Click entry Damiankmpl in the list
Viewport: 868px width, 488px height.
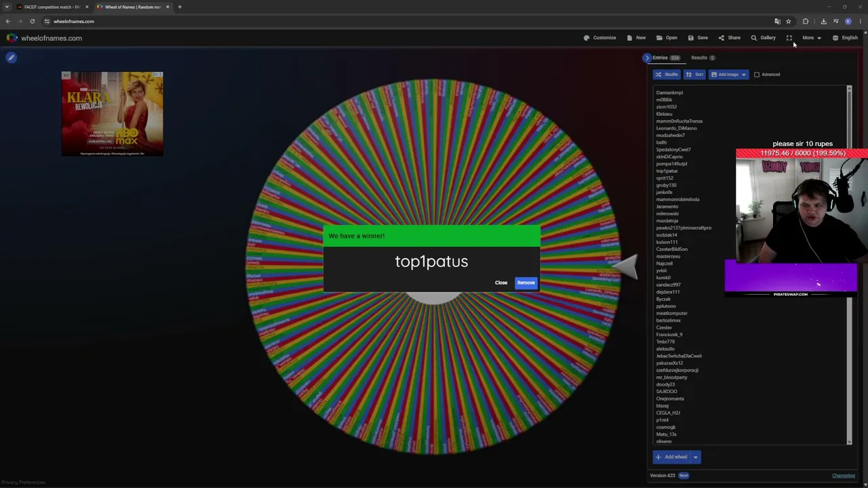tap(669, 93)
